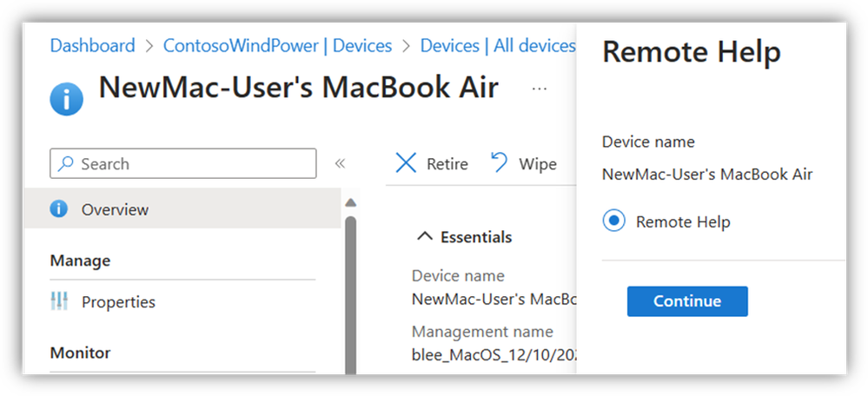Click the Wipe toolbar label
868x396 pixels.
(x=538, y=164)
